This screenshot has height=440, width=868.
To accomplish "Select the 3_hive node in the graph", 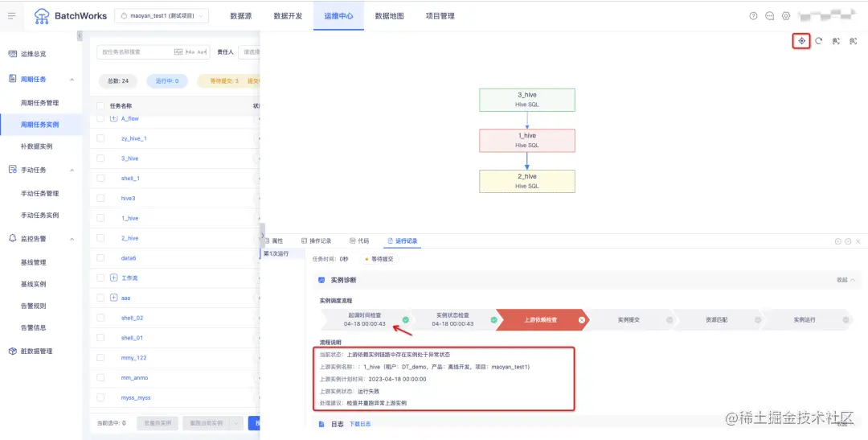I will pos(527,100).
